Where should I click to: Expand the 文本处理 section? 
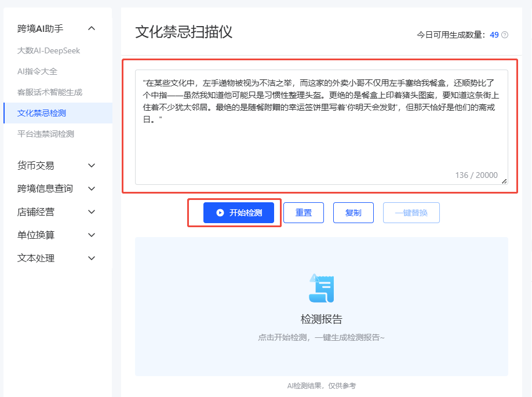tap(91, 258)
